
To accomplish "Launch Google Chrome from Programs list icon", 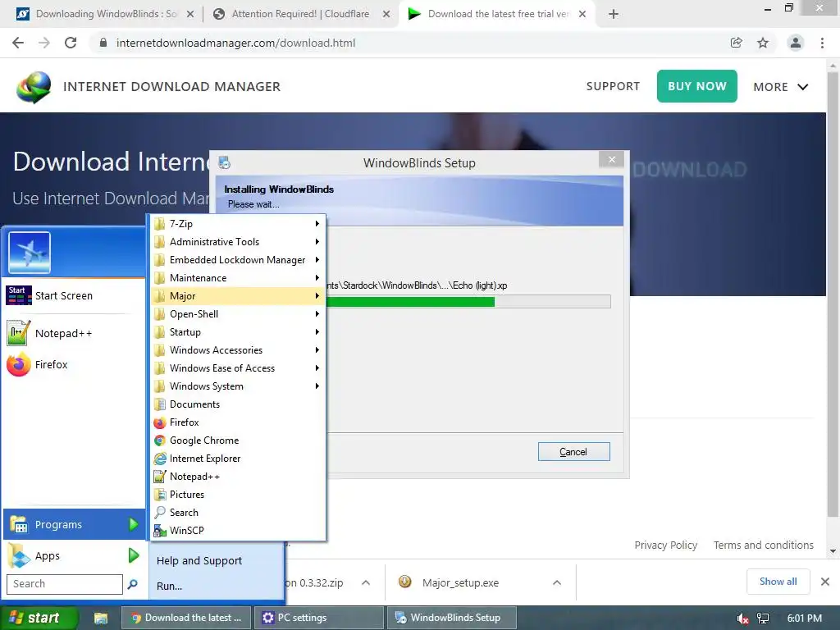I will 160,441.
